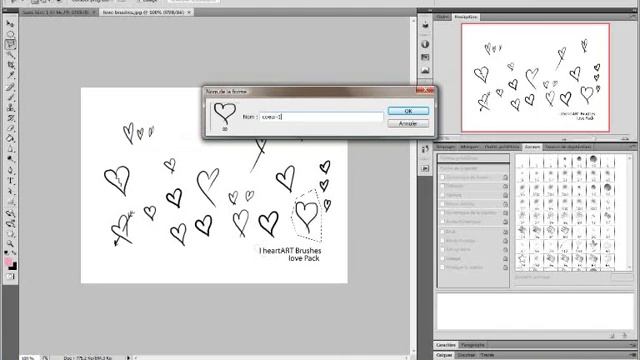
Task: Open Paragraphe tab
Action: point(473,345)
